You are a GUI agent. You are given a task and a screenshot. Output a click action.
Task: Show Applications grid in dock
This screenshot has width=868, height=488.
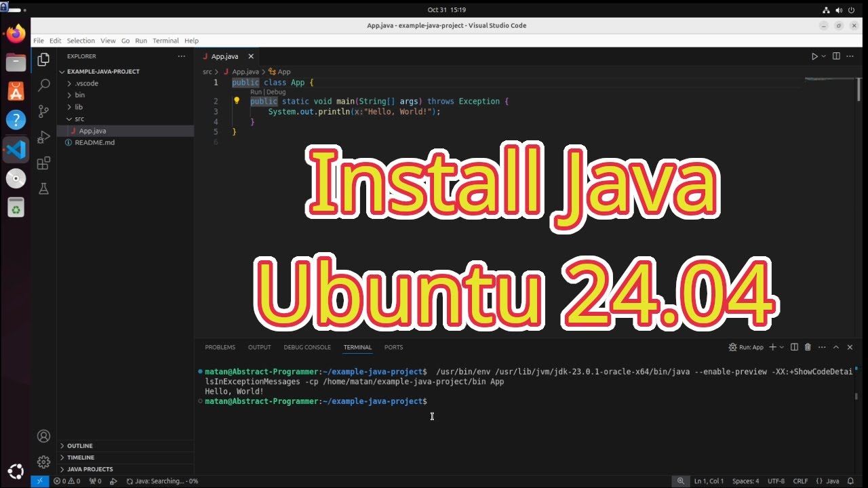point(16,471)
